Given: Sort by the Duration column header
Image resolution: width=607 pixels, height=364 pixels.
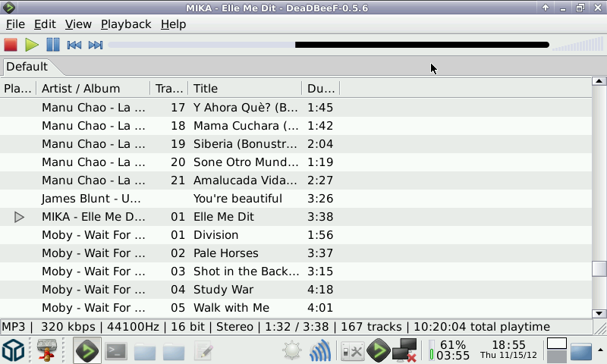Looking at the screenshot, I should (x=320, y=89).
